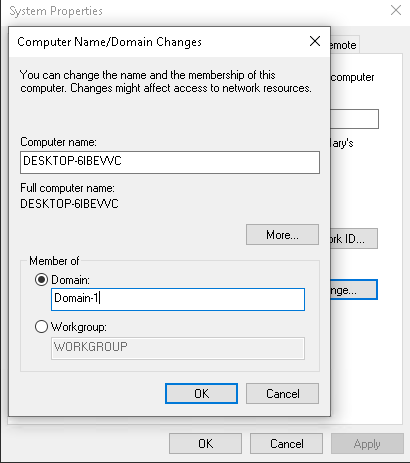This screenshot has height=463, width=410.
Task: Click the System Properties title text
Action: tap(56, 11)
